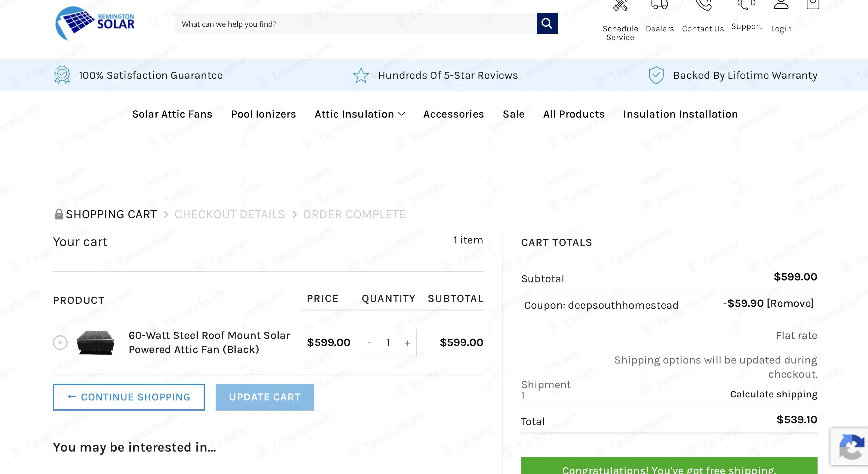
Task: Click the Dealers truck icon
Action: (659, 4)
